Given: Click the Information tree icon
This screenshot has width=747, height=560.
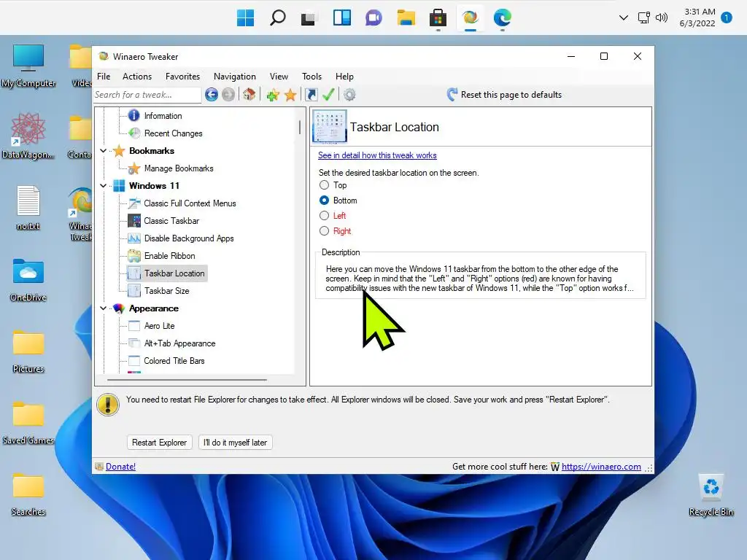Looking at the screenshot, I should pyautogui.click(x=134, y=115).
